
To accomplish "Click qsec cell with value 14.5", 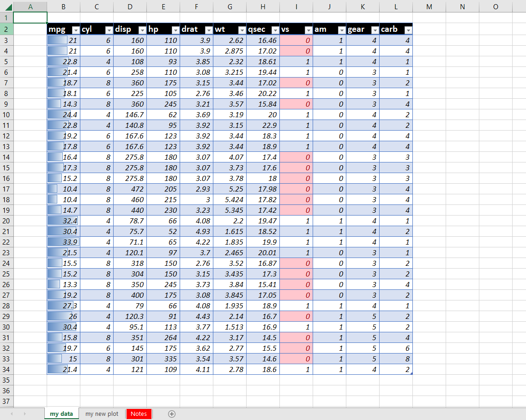I will (263, 337).
